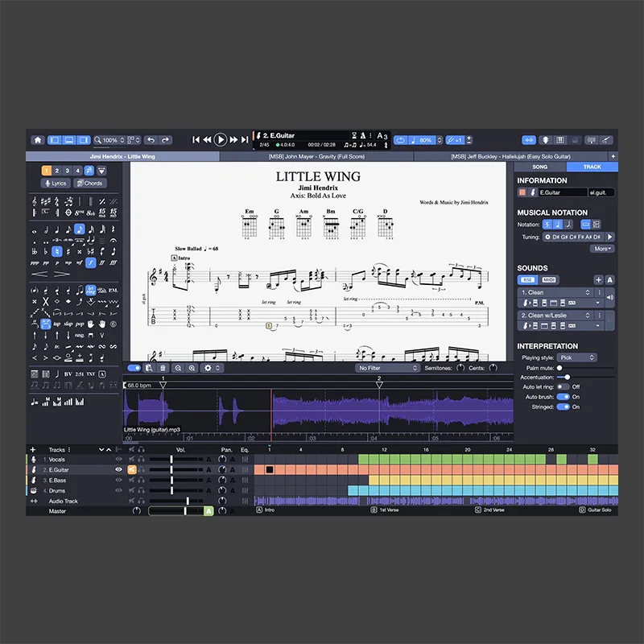Add a new track with plus icon
644x644 pixels.
(33, 450)
